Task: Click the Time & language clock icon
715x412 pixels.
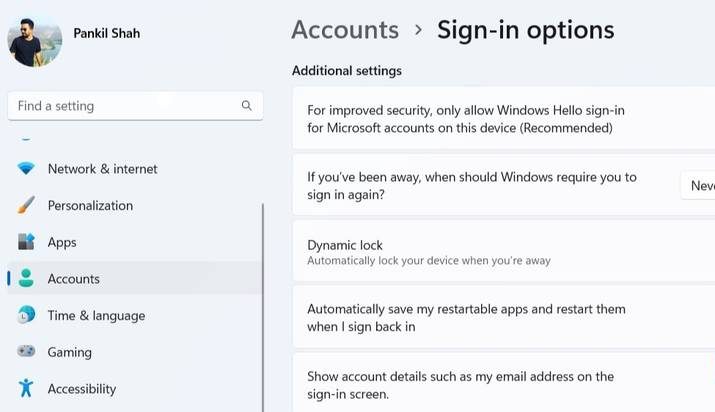Action: click(x=26, y=315)
